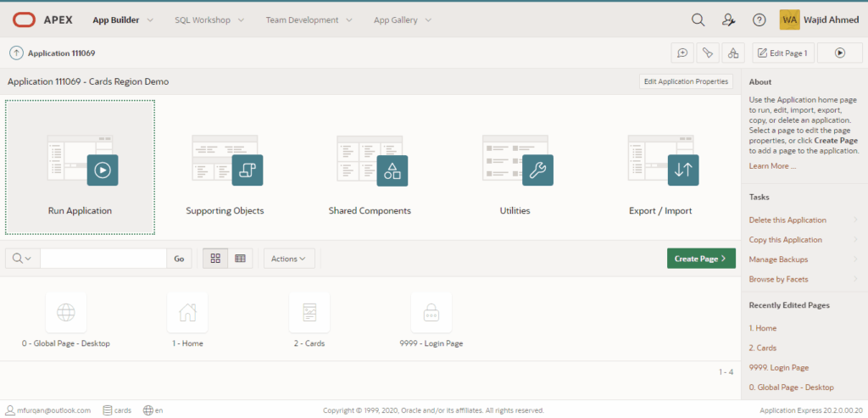This screenshot has height=418, width=868.
Task: Click the Oracle APEX logo
Action: 42,20
